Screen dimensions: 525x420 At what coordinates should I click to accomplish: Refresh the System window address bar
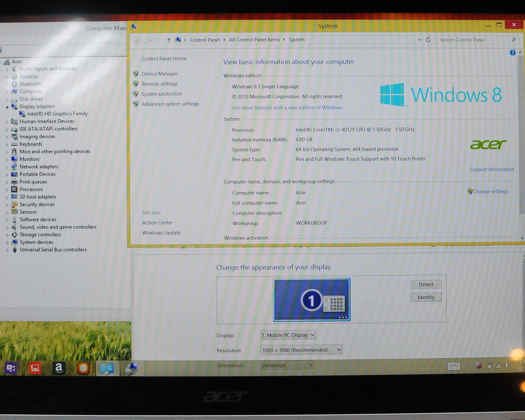[x=428, y=40]
